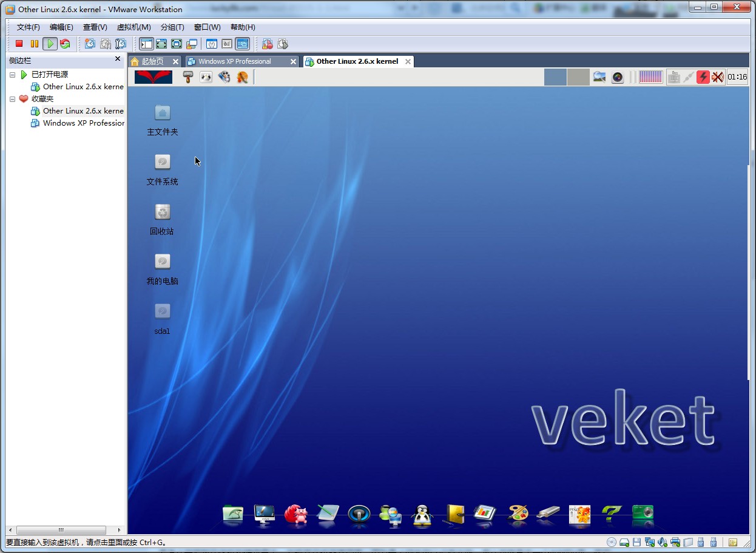Click the white panda-face icon in veket panel
Viewport: 756px width, 553px height.
(x=206, y=77)
